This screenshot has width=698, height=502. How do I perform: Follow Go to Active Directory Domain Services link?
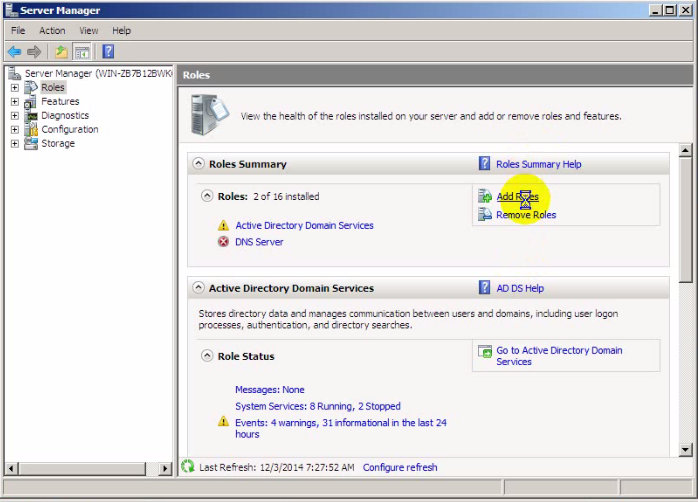click(x=559, y=356)
